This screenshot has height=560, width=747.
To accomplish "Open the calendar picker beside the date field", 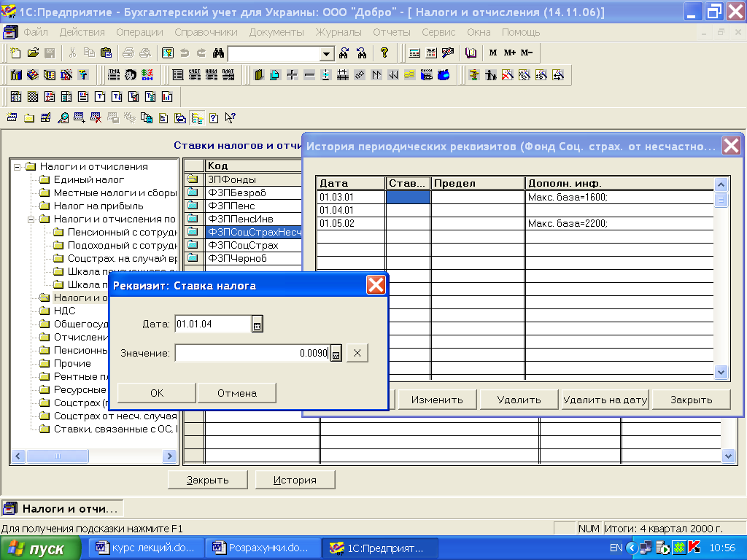I will pyautogui.click(x=257, y=324).
